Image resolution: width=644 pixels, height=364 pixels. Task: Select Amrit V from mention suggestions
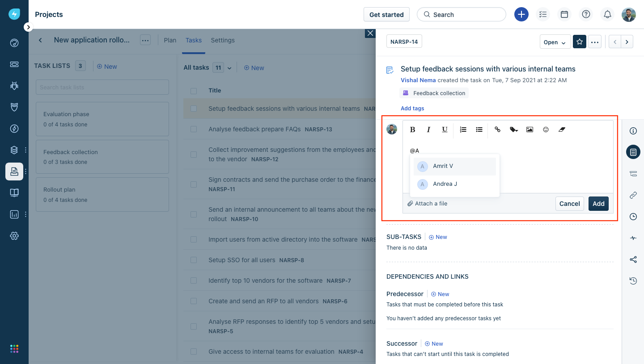click(454, 166)
